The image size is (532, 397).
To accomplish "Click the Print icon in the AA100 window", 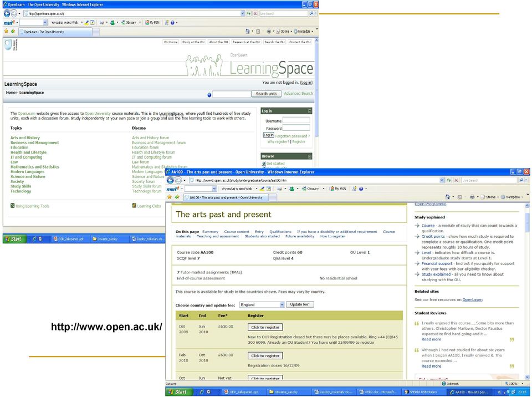I will (x=472, y=197).
